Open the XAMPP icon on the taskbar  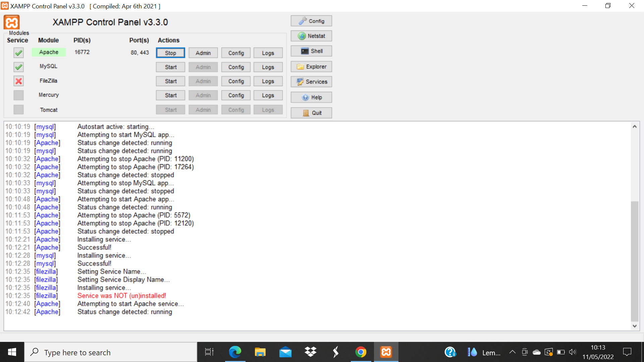pos(386,352)
